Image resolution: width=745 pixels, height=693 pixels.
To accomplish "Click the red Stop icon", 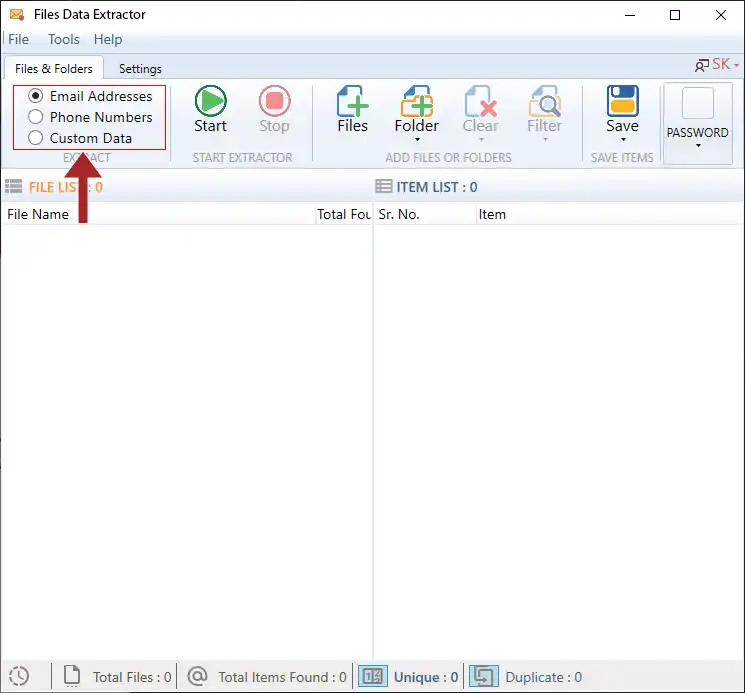I will [x=275, y=101].
